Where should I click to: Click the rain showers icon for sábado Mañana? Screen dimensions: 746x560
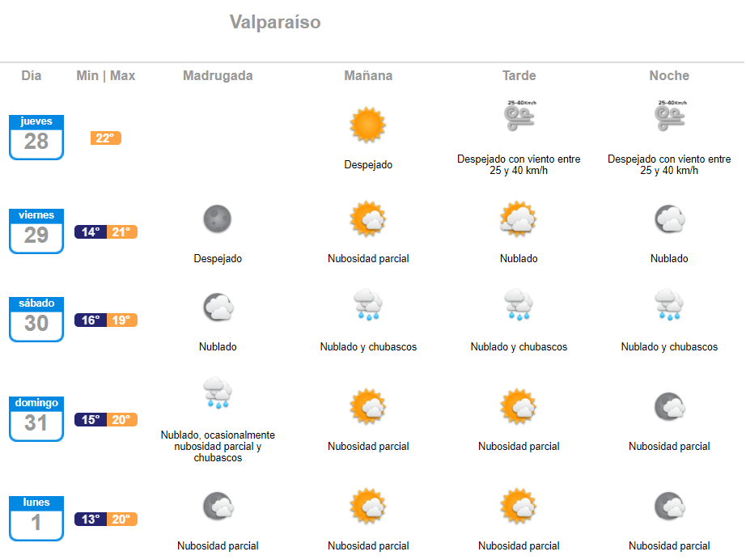[x=368, y=304]
